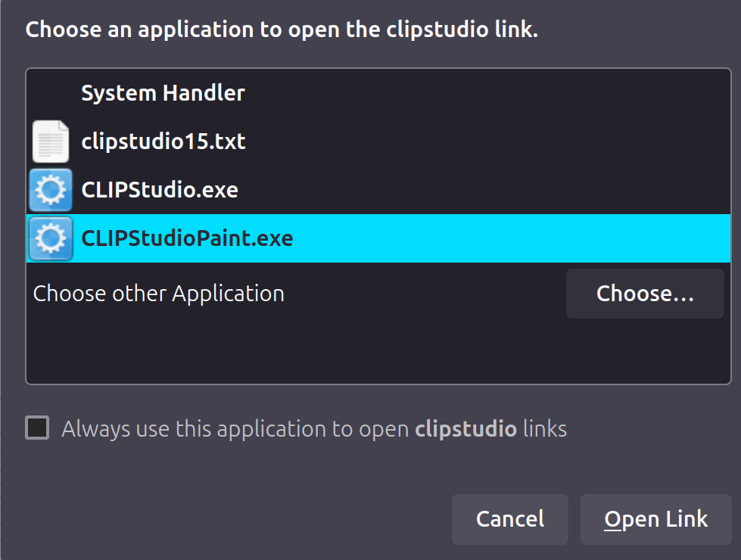Click the dialog heading about clipstudio link
Screen dimensions: 741x560
pyautogui.click(x=282, y=30)
